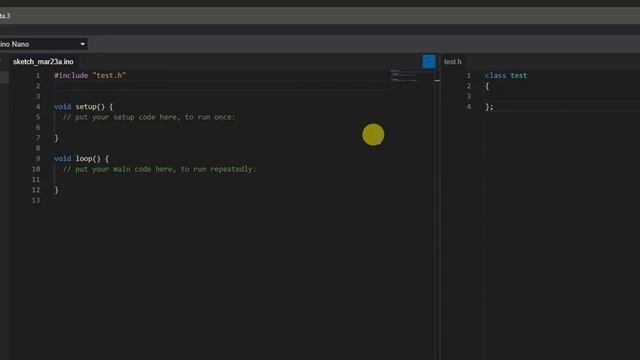
Task: Click the blue editor tab menu button
Action: pyautogui.click(x=429, y=62)
